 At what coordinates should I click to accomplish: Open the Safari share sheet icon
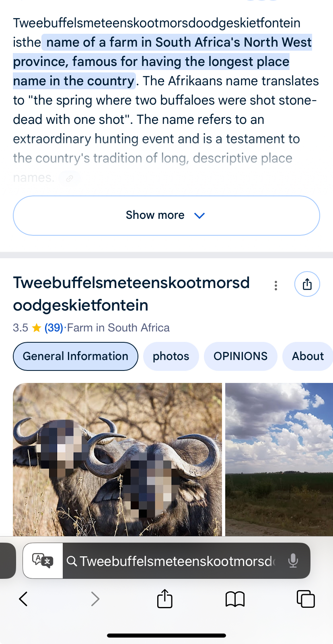tap(165, 598)
